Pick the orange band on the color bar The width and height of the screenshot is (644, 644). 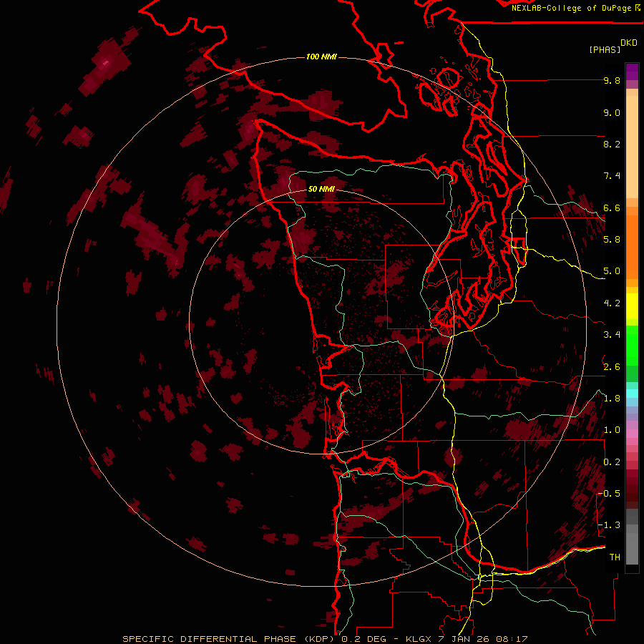[632, 245]
